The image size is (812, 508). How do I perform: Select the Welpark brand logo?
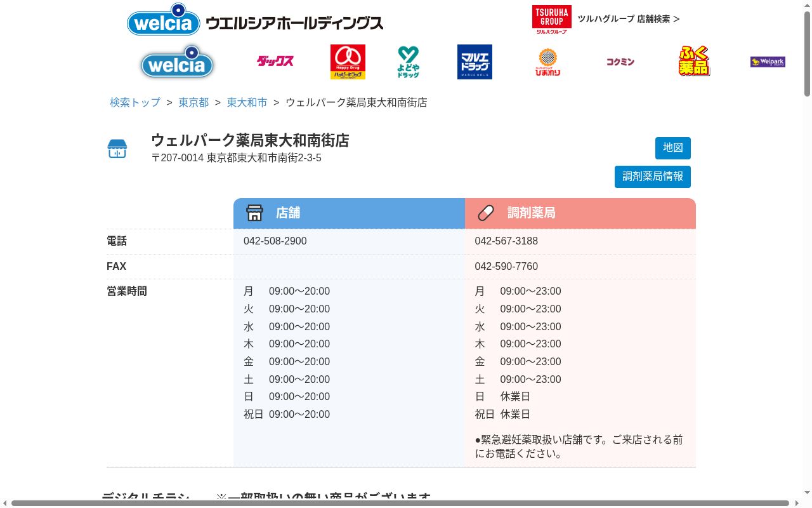coord(768,62)
